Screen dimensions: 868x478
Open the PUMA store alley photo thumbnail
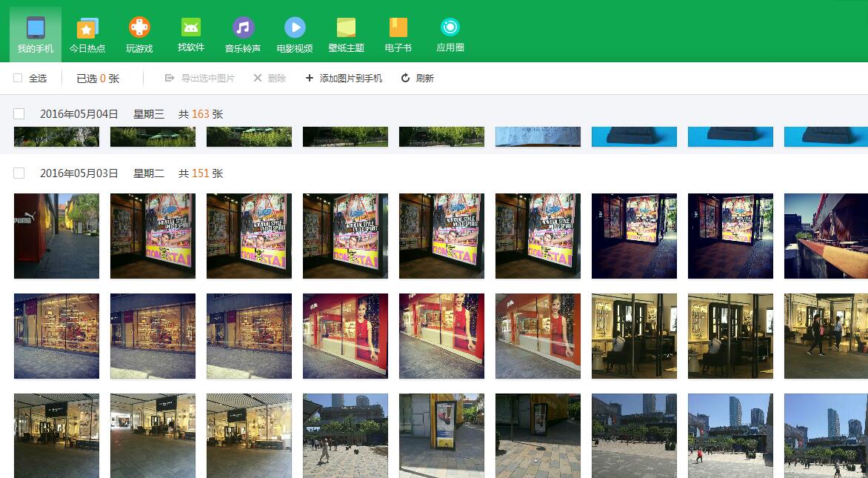click(x=56, y=236)
